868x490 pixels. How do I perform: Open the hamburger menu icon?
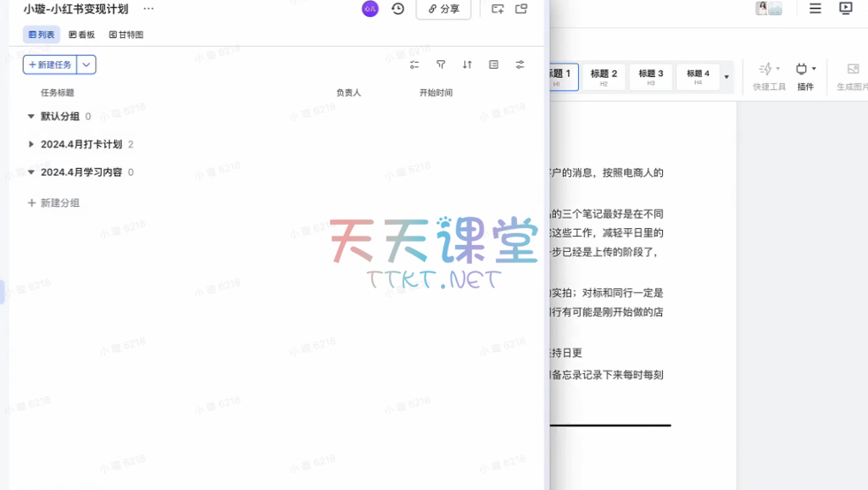(x=815, y=8)
